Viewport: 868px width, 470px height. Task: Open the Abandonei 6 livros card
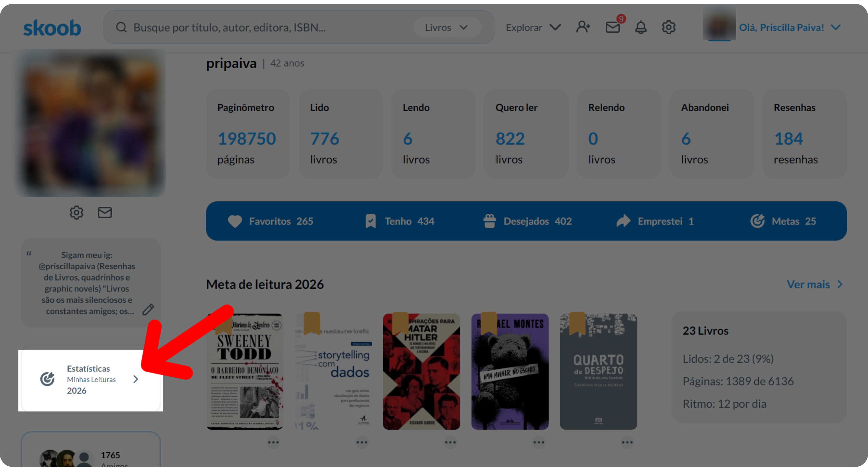712,134
